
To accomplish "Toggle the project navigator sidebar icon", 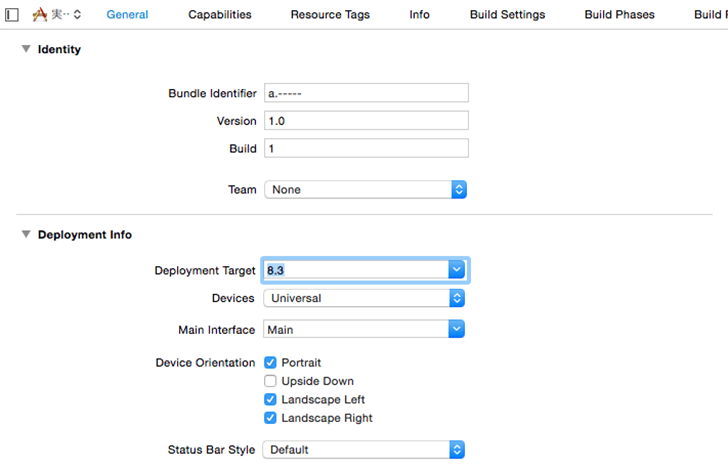I will pos(11,15).
